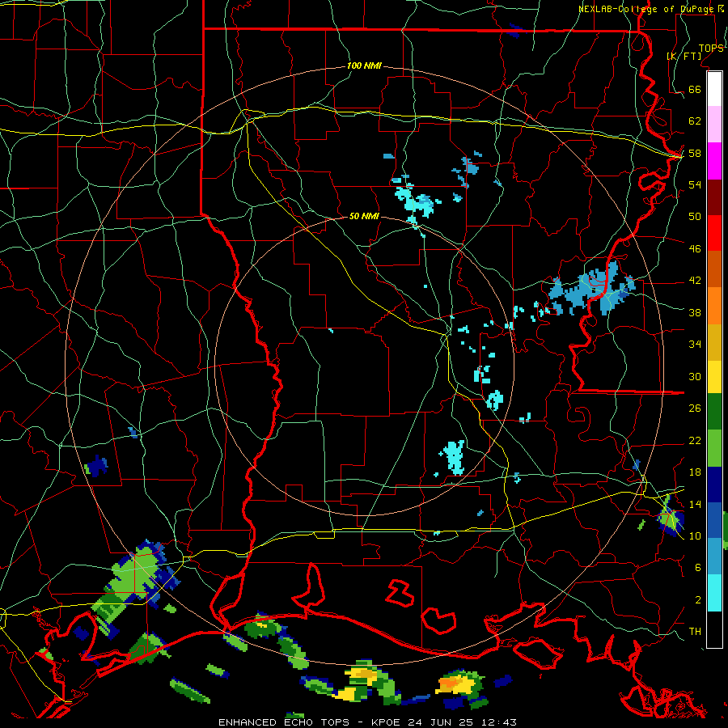
Task: Click the light blue legend swatch near 6
Action: [x=714, y=556]
